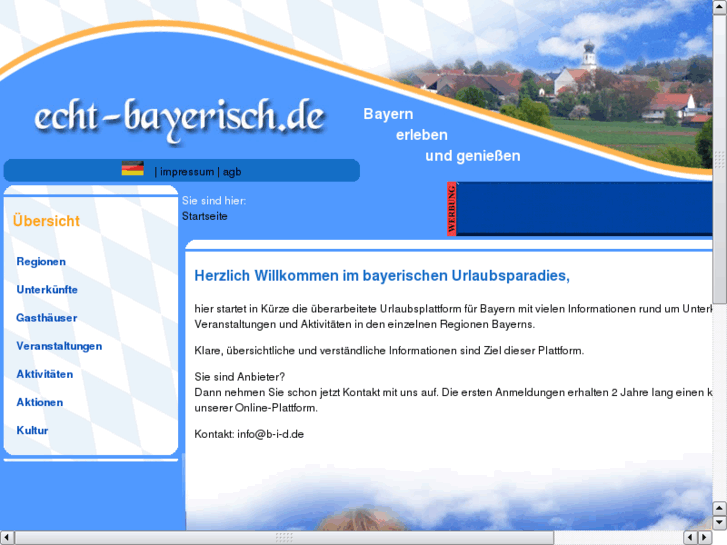The width and height of the screenshot is (727, 545).
Task: Open Veranstaltungen menu entry
Action: click(59, 346)
